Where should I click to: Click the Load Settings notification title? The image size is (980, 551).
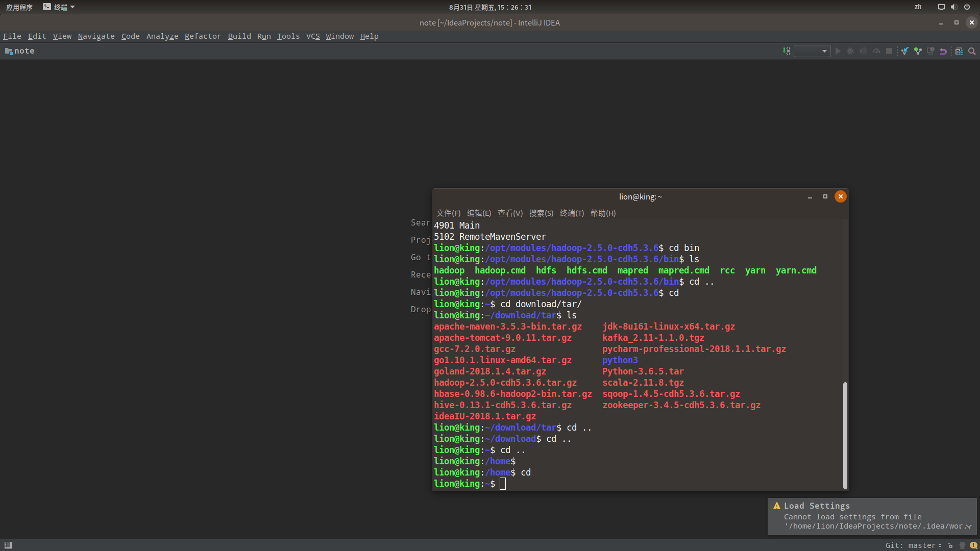coord(817,506)
